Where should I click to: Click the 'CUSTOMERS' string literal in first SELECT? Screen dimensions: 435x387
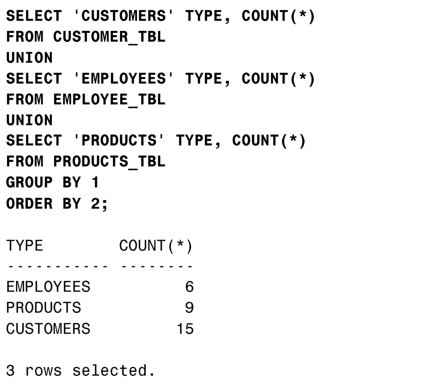(123, 16)
